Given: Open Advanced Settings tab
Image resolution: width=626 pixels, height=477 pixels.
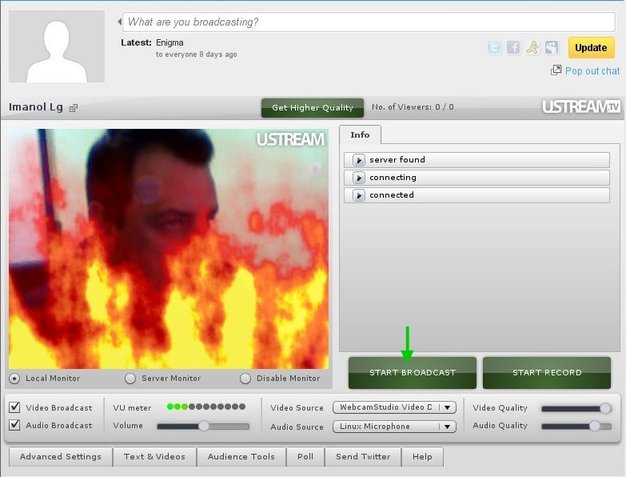Looking at the screenshot, I should 61,457.
